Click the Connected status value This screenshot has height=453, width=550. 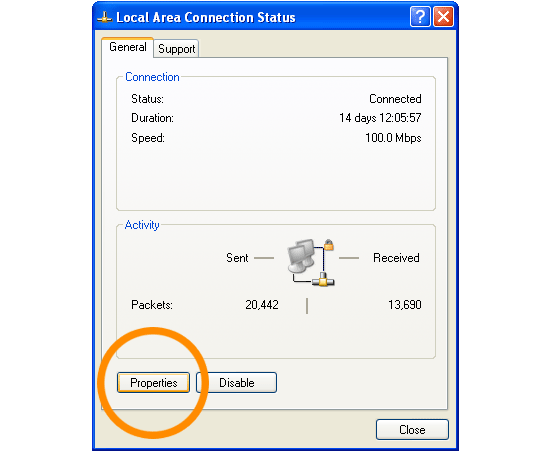point(395,99)
